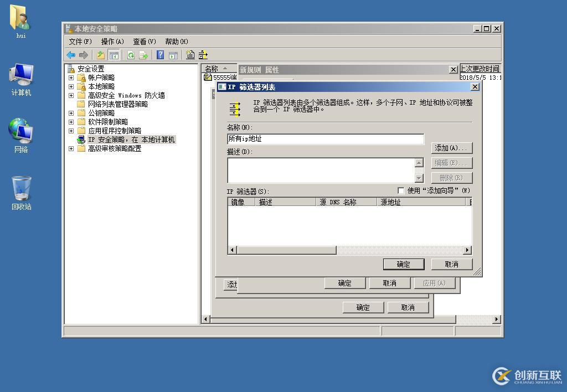Expand the 软件限制策略 tree node
The width and height of the screenshot is (567, 392).
[71, 122]
